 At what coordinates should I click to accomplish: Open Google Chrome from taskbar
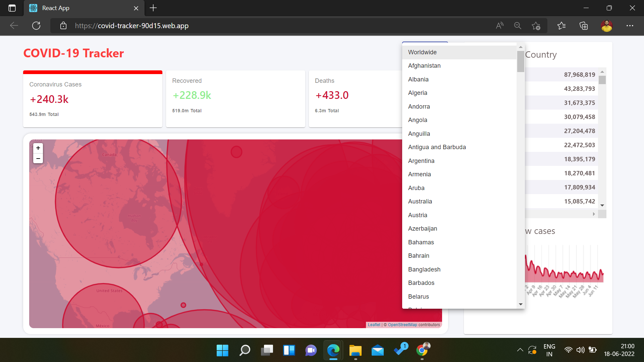click(422, 351)
